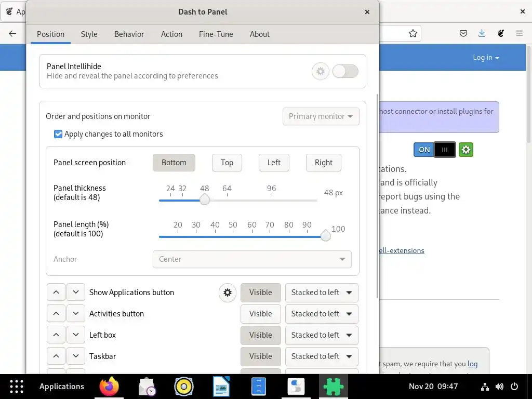The width and height of the screenshot is (532, 399).
Task: Open network status icon in system tray
Action: tap(485, 387)
